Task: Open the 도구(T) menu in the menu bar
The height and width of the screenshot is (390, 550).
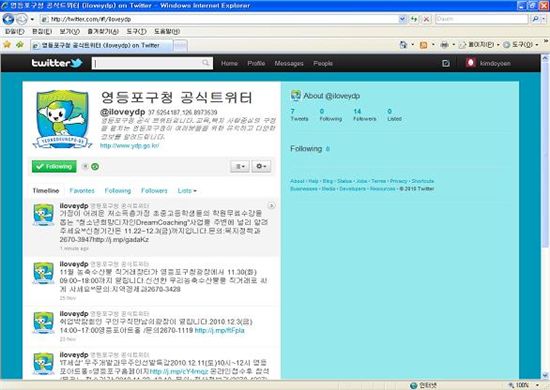Action: 136,32
